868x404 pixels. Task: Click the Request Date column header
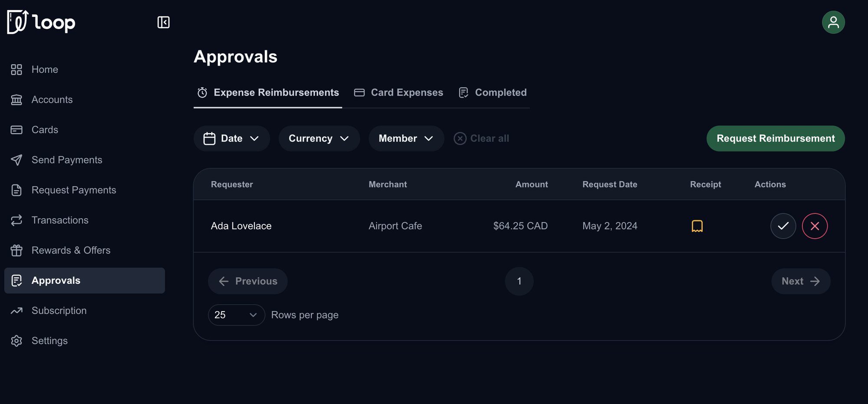610,184
